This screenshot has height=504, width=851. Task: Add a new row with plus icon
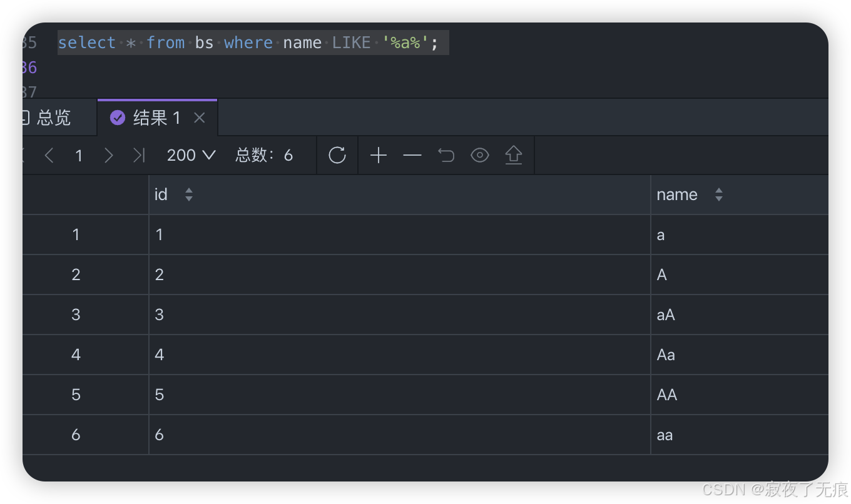point(379,155)
